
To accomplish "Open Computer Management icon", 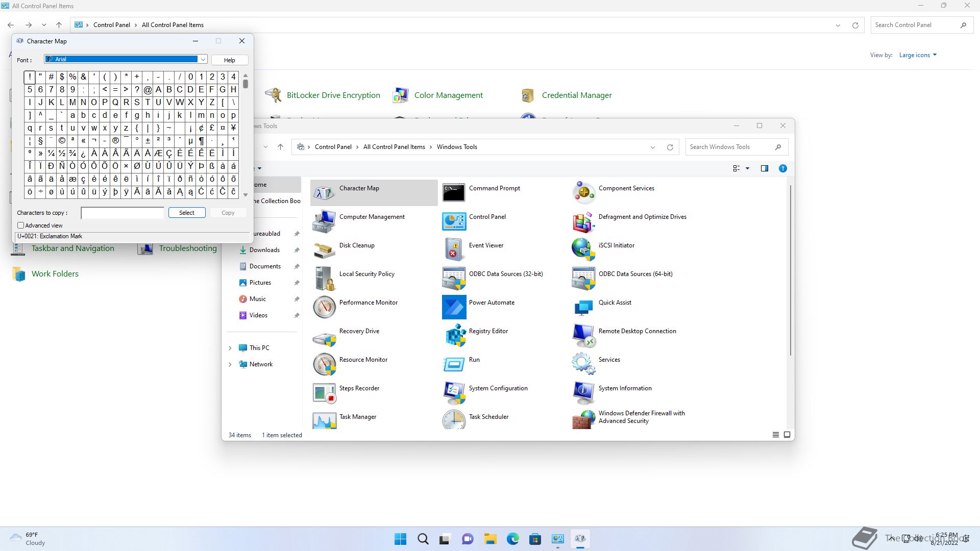I will click(324, 221).
